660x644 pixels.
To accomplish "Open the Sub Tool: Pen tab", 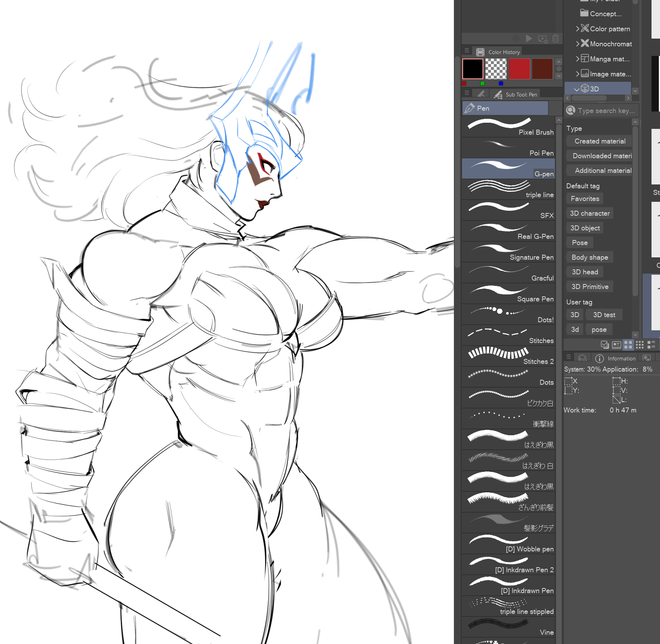I will (517, 95).
